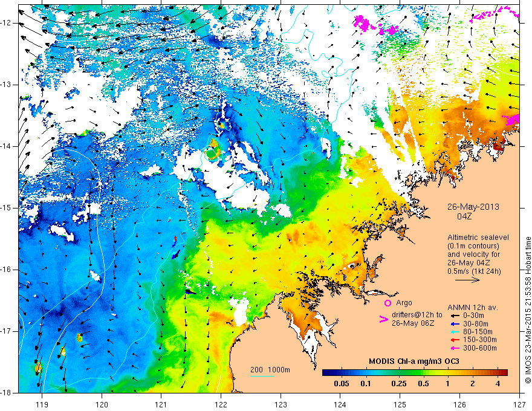Click the magenta Argo circle symbol in legend

click(388, 303)
